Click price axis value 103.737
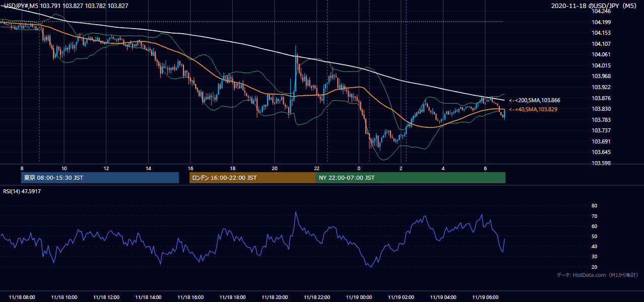The image size is (644, 302). pos(601,130)
